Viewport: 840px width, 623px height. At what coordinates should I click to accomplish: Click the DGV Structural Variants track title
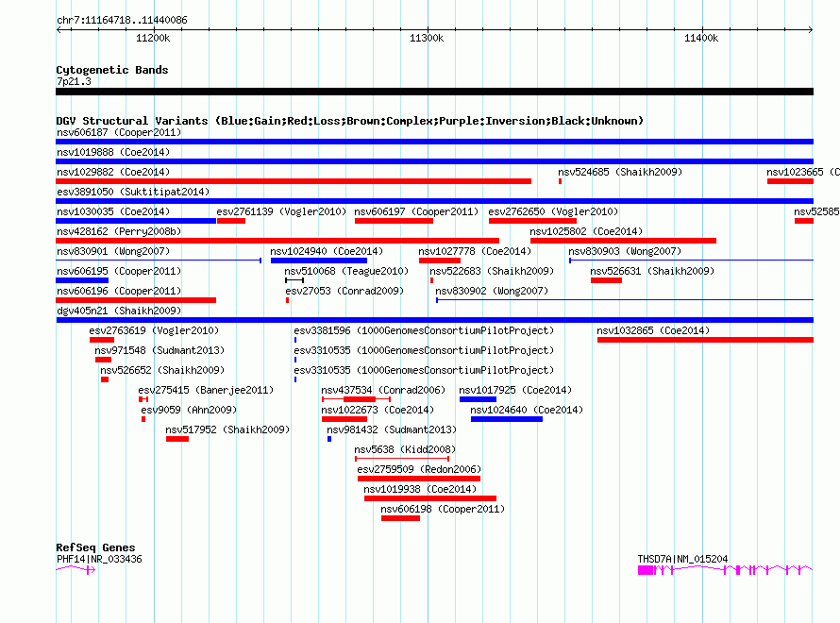tap(350, 121)
